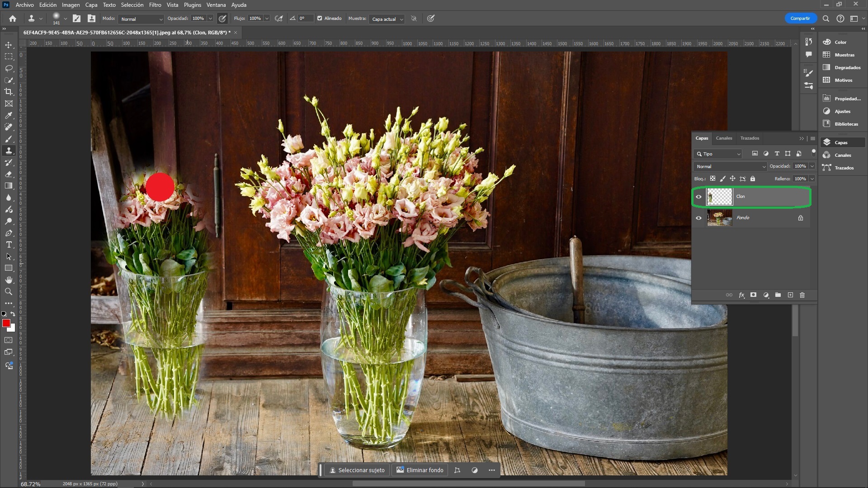The height and width of the screenshot is (488, 868).
Task: Open the Archivo menu
Action: pos(24,5)
